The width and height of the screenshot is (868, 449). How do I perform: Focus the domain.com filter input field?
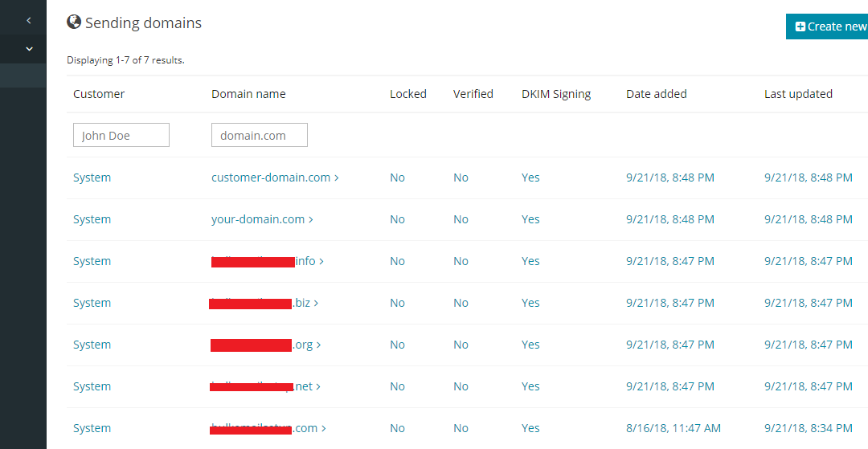(x=260, y=135)
